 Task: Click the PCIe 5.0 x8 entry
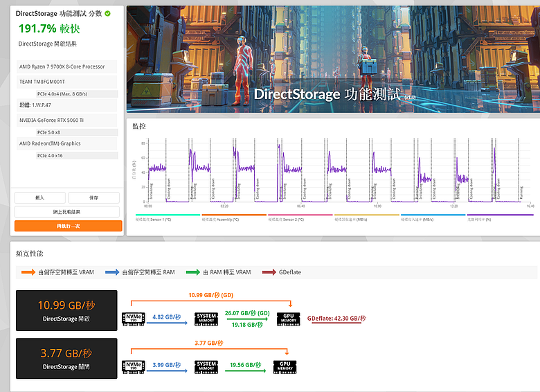[x=77, y=132]
